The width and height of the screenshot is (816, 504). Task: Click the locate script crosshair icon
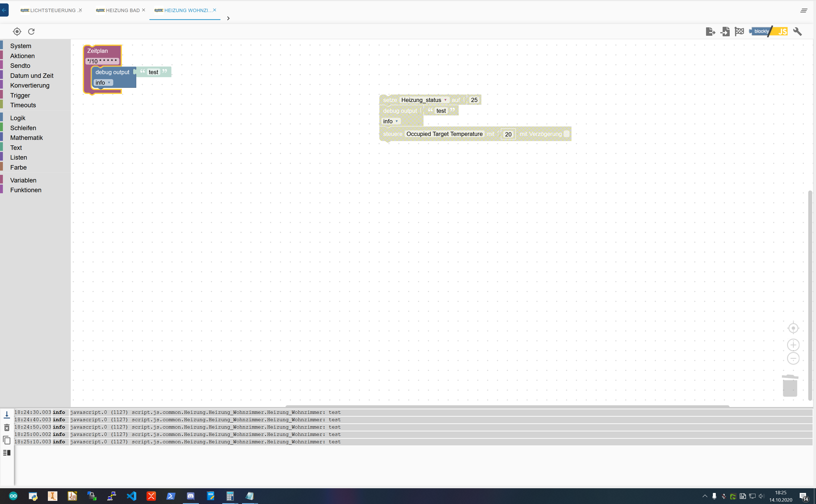[x=17, y=31]
